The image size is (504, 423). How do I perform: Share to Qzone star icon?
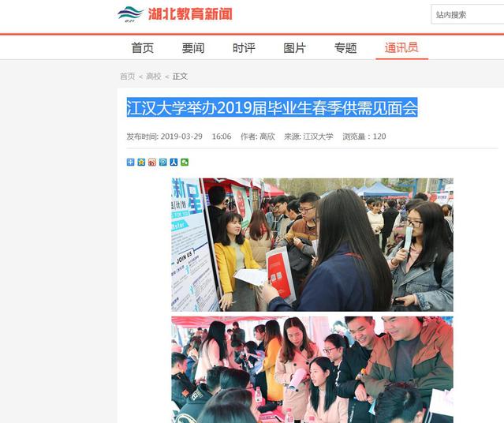click(x=141, y=162)
